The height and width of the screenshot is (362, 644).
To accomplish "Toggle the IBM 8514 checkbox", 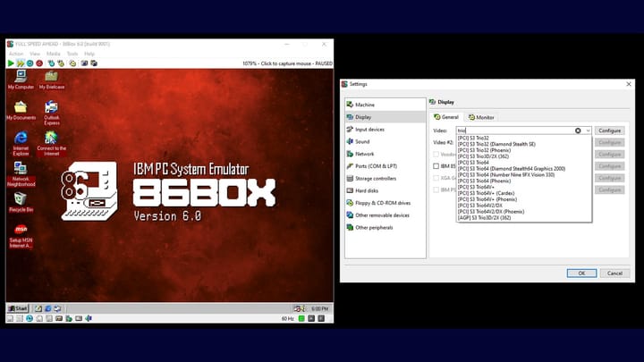I will [x=436, y=166].
